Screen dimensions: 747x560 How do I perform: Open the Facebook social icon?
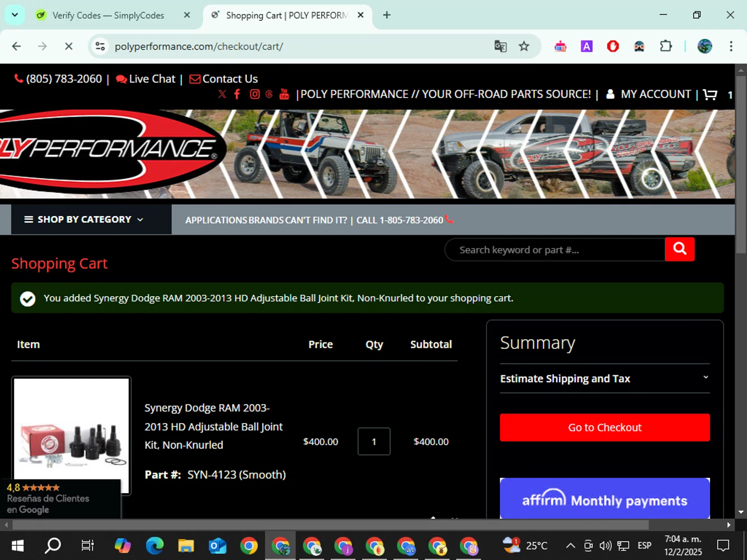[x=237, y=94]
